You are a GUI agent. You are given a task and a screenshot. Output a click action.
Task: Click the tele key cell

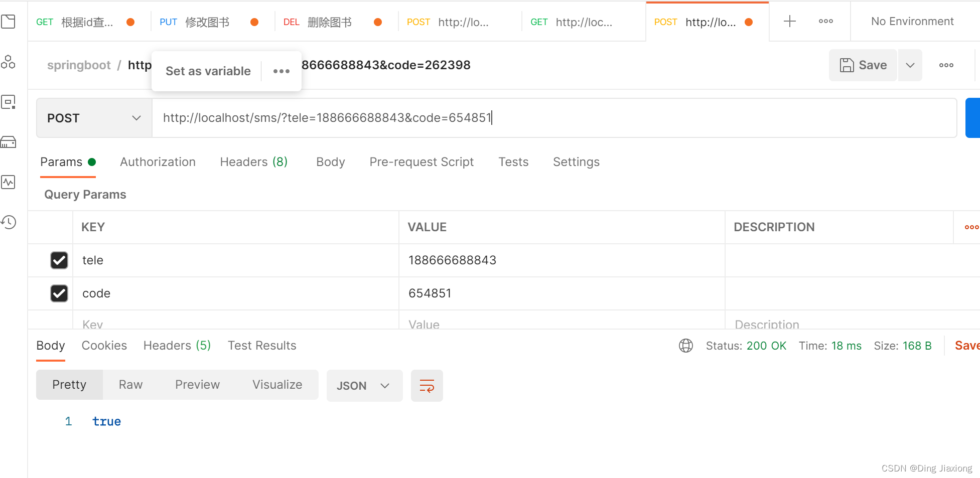(236, 260)
